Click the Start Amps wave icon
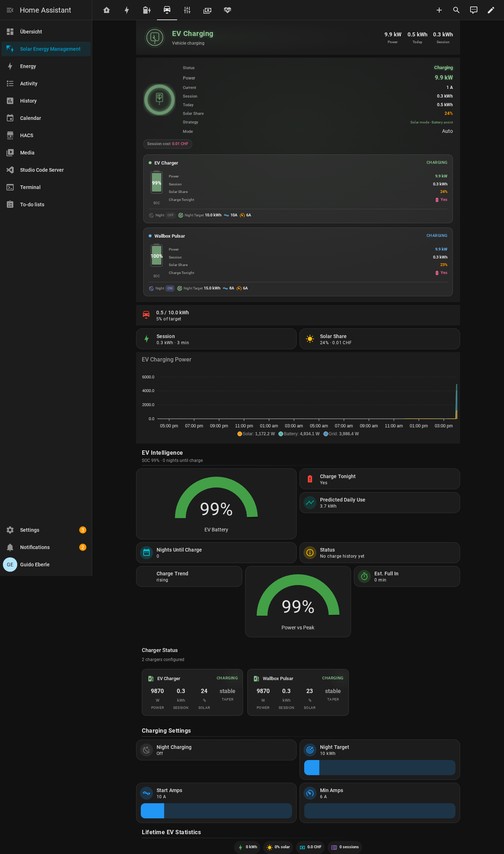The image size is (504, 854). click(x=147, y=793)
